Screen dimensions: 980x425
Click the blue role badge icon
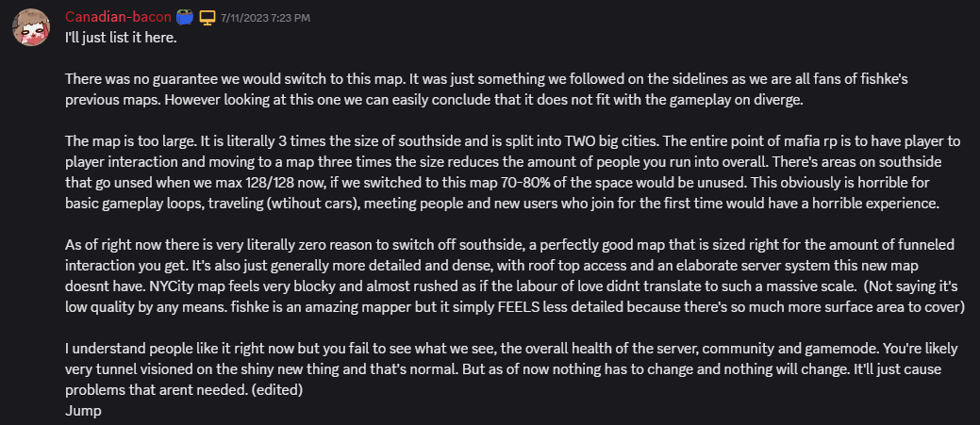185,17
